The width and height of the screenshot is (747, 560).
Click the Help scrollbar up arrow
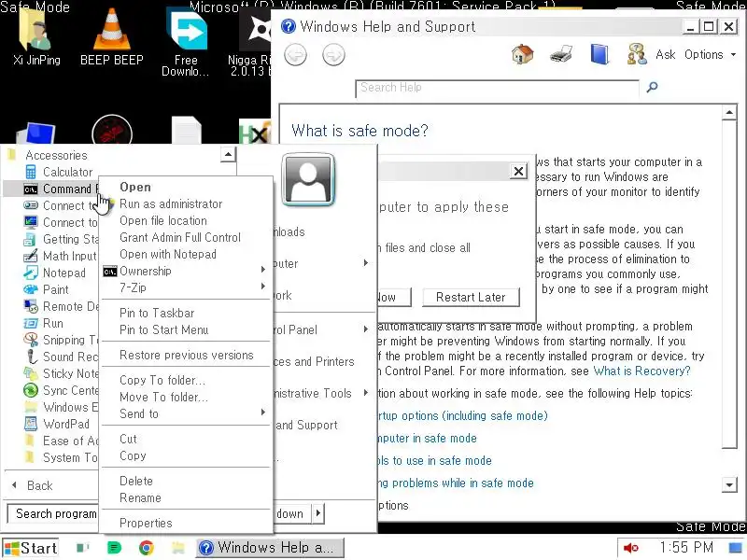(x=729, y=113)
